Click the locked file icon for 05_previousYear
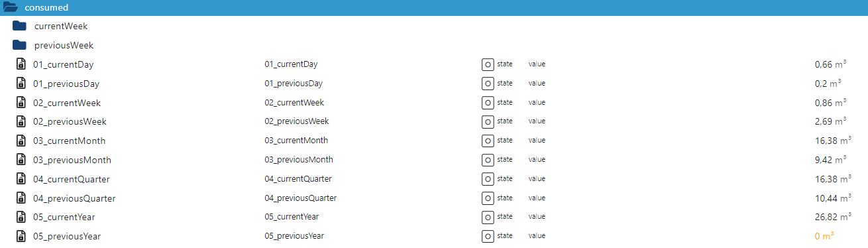 pyautogui.click(x=21, y=237)
